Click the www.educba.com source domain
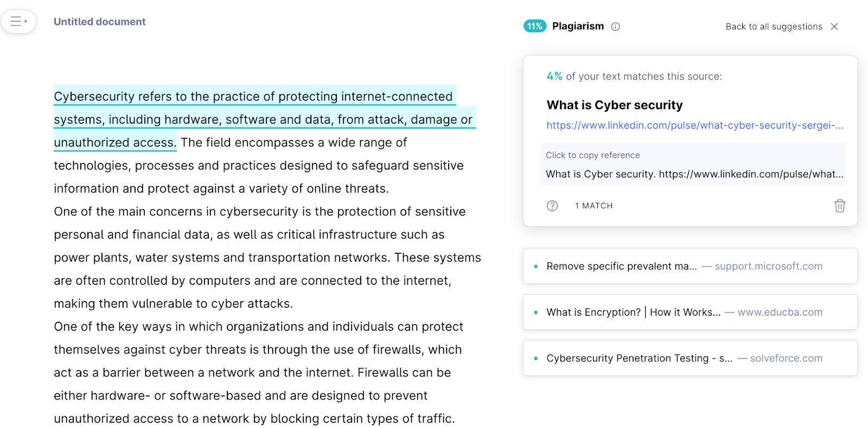Image resolution: width=868 pixels, height=428 pixels. tap(780, 312)
